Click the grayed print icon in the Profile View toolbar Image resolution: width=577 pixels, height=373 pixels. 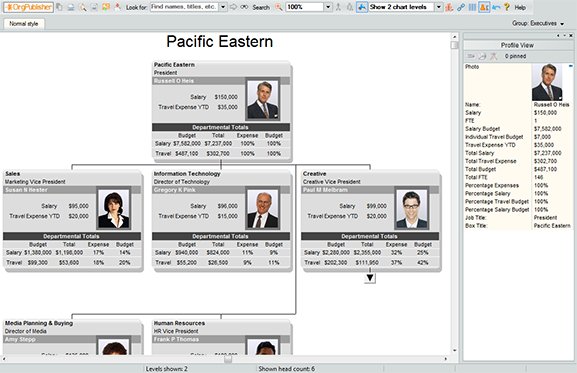[x=482, y=56]
